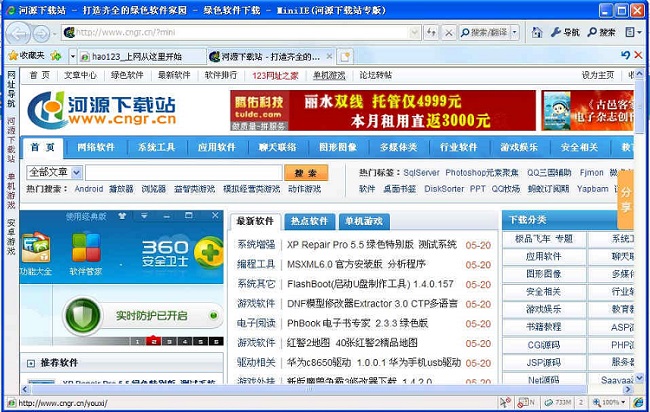The image size is (650, 412).
Task: Open the address bar history dropdown
Action: click(x=414, y=32)
